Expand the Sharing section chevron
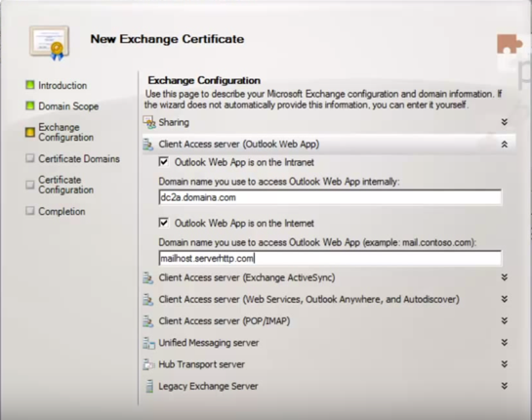 (x=505, y=122)
